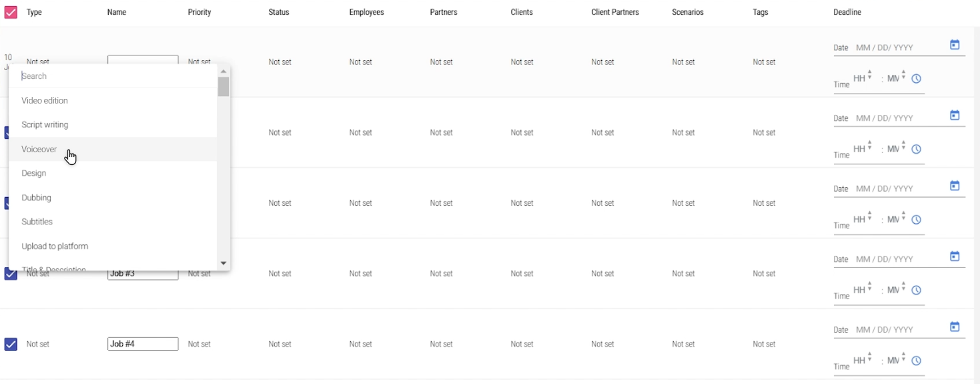Select Voiceover from the type list
This screenshot has width=980, height=384.
(39, 150)
